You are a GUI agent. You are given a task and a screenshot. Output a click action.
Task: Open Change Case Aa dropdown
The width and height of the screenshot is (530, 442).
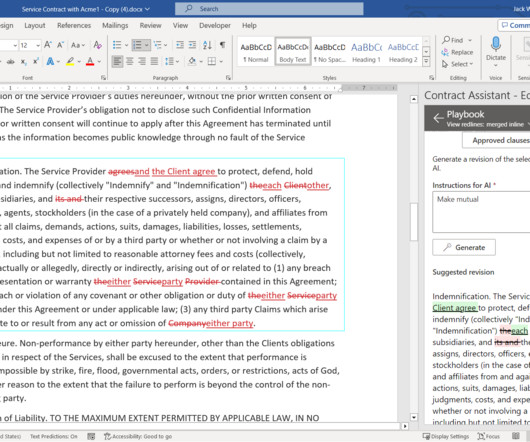[x=78, y=45]
